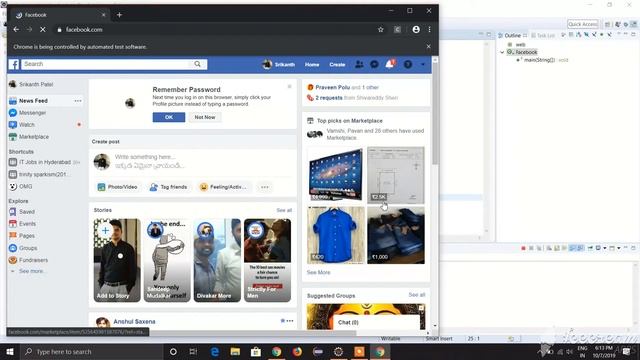
Task: Expand See more in the left sidebar
Action: pos(31,271)
